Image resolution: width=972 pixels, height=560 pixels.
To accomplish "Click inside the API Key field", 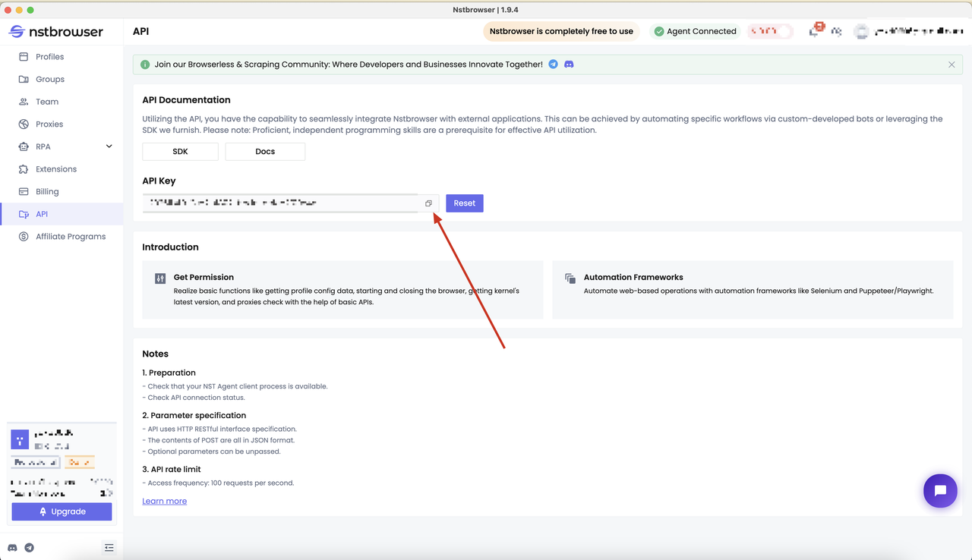I will click(290, 203).
